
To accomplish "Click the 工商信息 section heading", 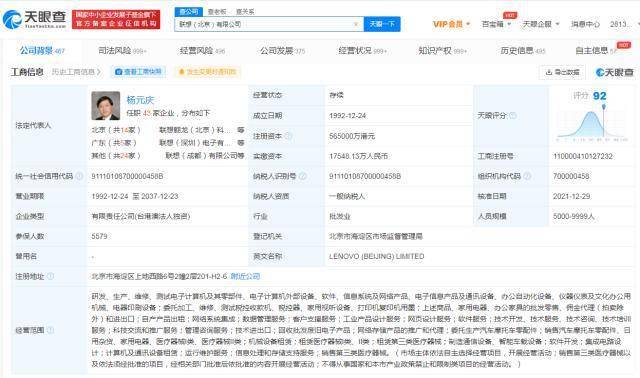I will point(27,72).
